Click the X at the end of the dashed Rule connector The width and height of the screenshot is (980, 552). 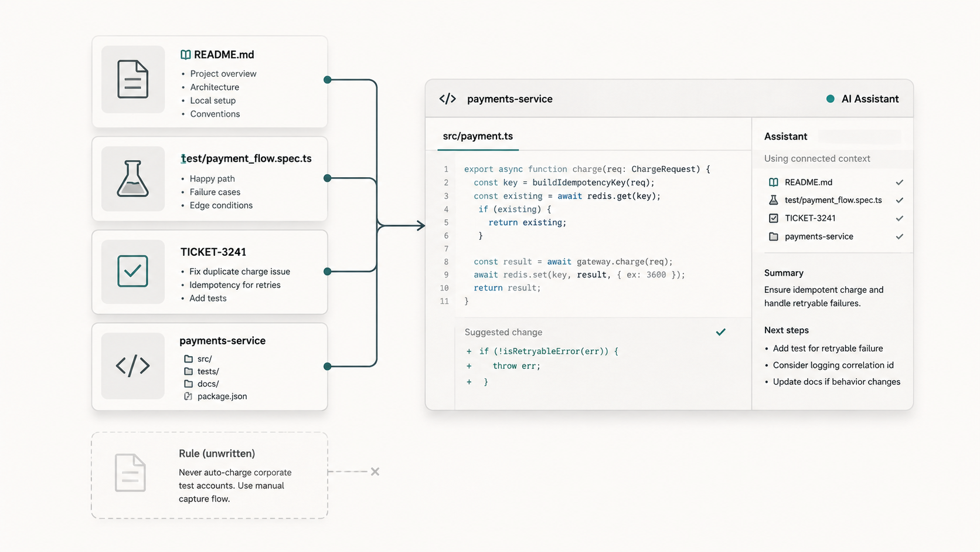(x=375, y=472)
